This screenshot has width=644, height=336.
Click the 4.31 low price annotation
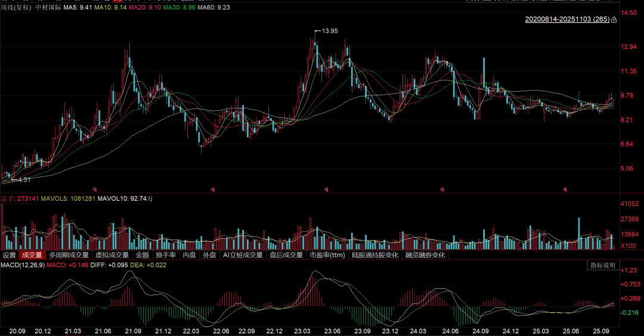click(x=24, y=180)
